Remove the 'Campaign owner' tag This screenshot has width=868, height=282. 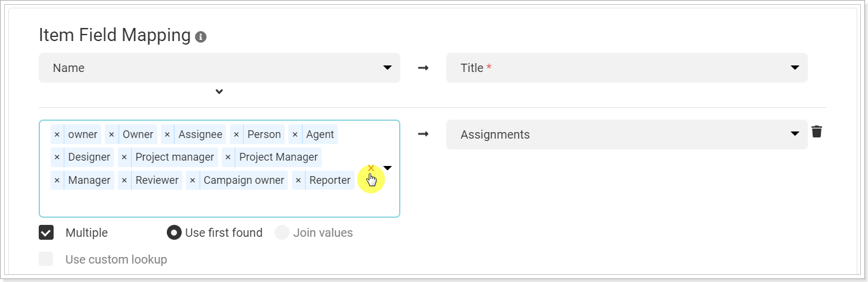pos(192,180)
